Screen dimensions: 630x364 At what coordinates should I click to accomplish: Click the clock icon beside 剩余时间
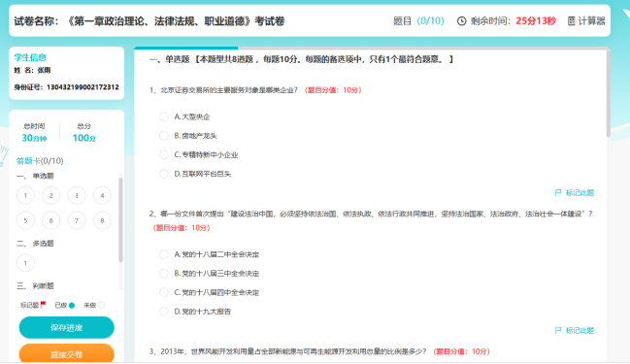pos(462,21)
